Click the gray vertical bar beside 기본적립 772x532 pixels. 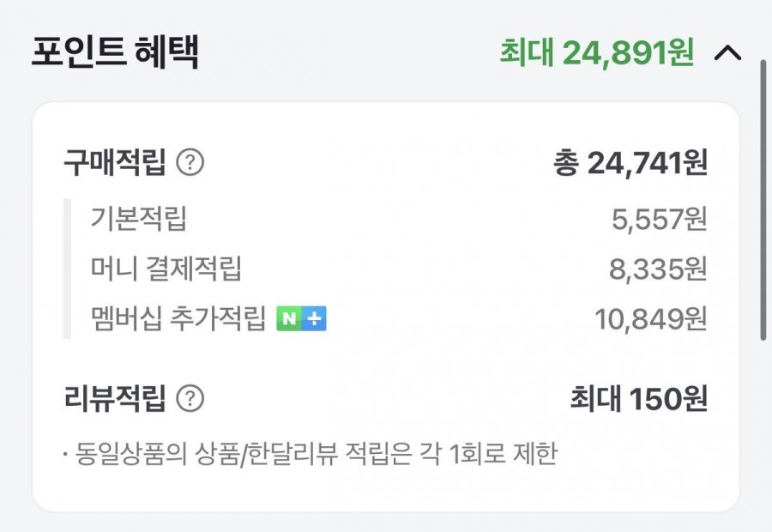click(x=67, y=269)
